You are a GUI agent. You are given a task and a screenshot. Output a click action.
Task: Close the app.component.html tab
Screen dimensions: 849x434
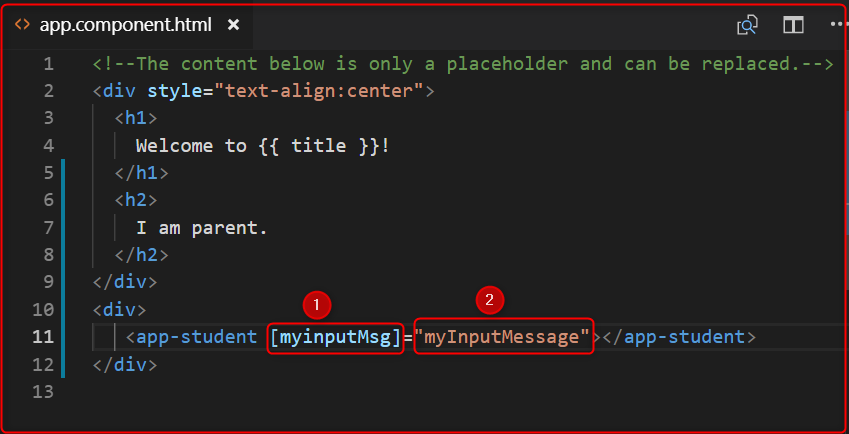pyautogui.click(x=233, y=24)
